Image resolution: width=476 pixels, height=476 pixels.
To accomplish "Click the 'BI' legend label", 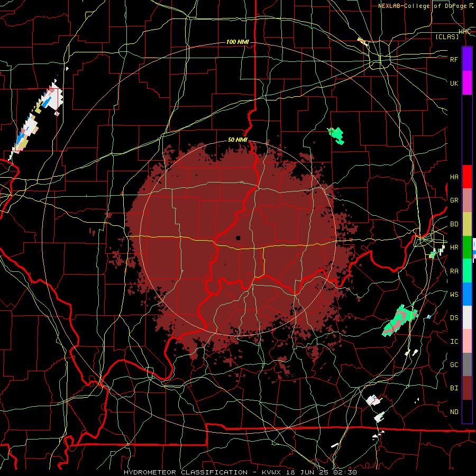I will tap(454, 388).
